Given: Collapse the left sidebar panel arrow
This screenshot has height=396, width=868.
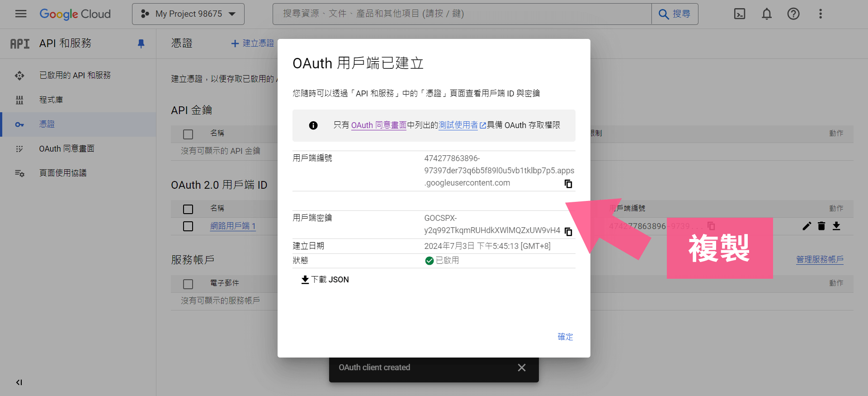Looking at the screenshot, I should point(19,382).
